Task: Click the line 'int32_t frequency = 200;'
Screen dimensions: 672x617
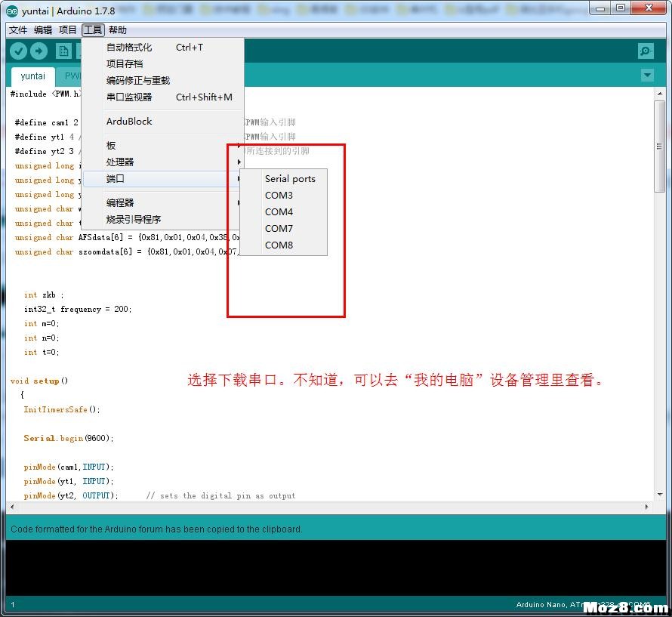Action: pos(78,309)
